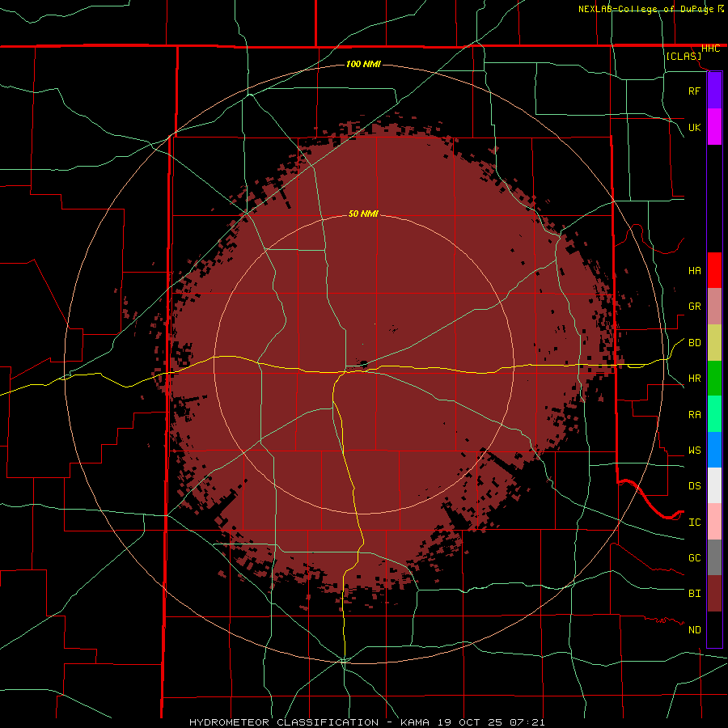Click the IC legend label
Viewport: 728px width, 728px height.
(694, 522)
